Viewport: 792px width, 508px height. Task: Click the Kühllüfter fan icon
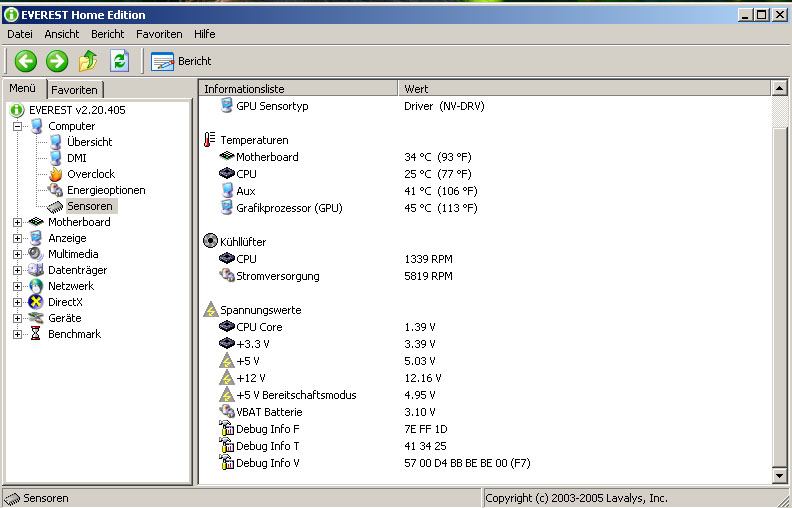[210, 241]
